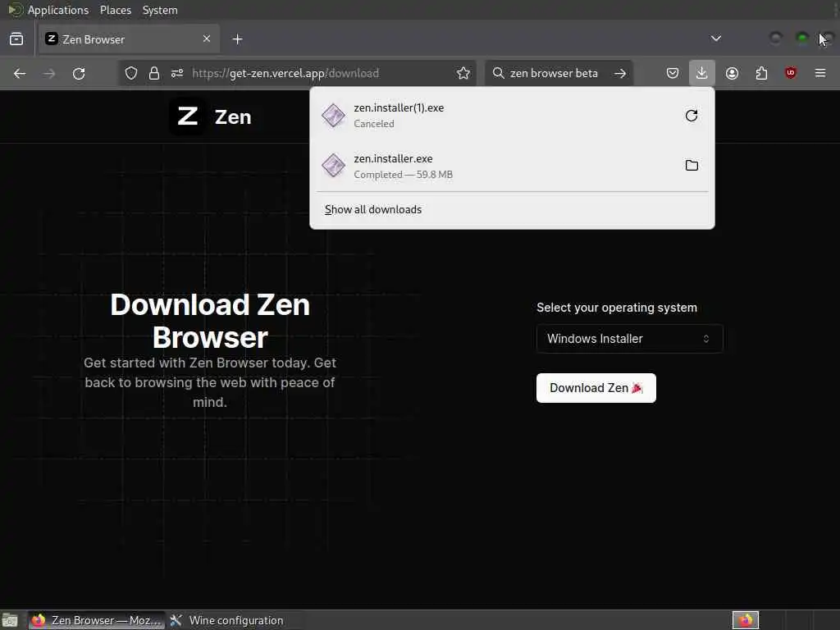Open the Pocket save icon

pyautogui.click(x=673, y=73)
